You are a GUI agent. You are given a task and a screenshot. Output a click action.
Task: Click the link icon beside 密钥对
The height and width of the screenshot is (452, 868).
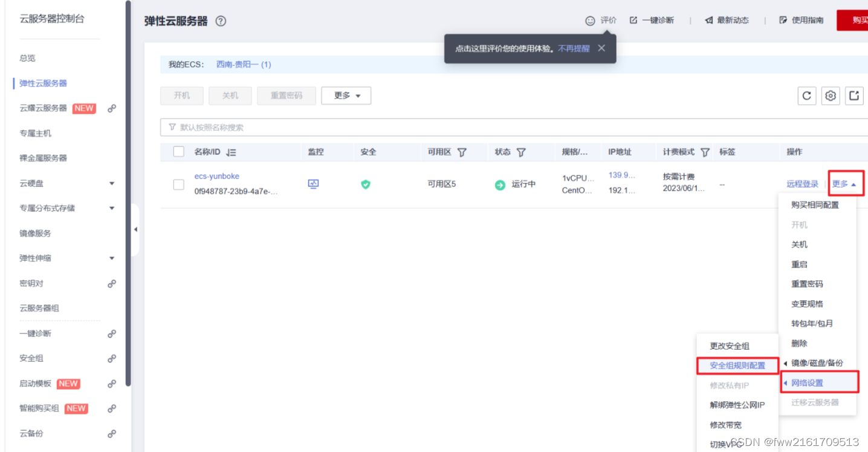click(x=112, y=284)
